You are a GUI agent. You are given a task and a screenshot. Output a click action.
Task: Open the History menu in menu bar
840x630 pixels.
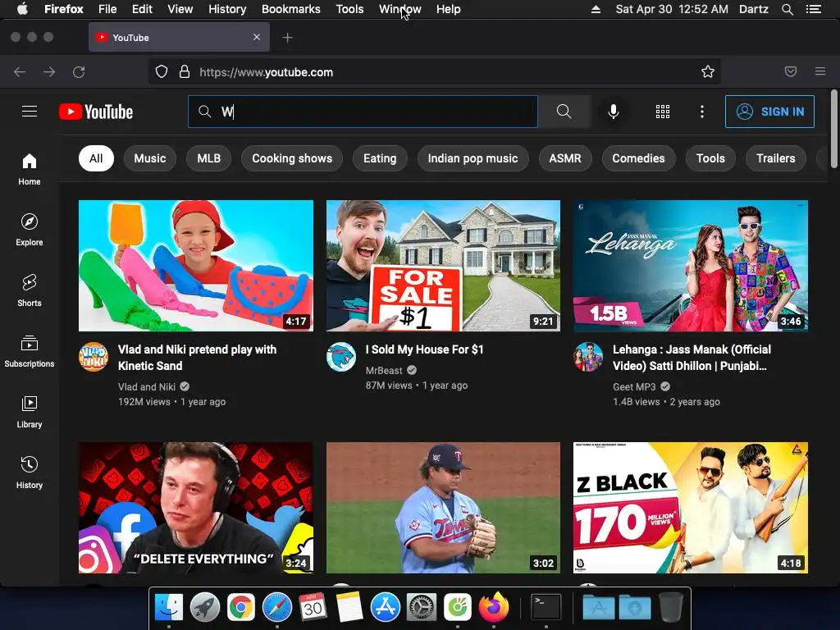(227, 9)
